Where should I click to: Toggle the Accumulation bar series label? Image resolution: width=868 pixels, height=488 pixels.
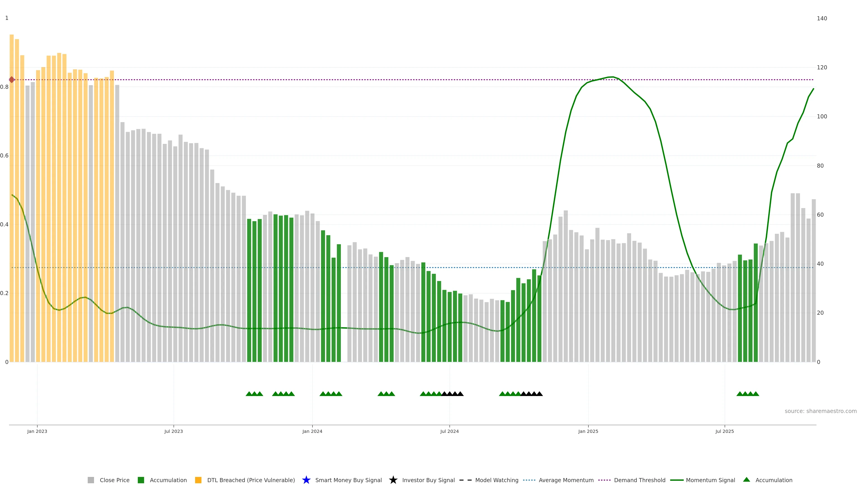[168, 480]
